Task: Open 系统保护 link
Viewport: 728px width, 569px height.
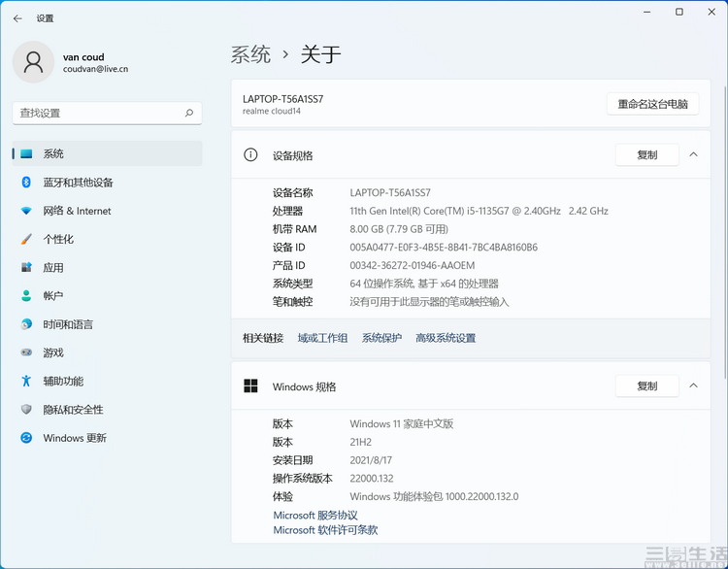Action: tap(381, 338)
